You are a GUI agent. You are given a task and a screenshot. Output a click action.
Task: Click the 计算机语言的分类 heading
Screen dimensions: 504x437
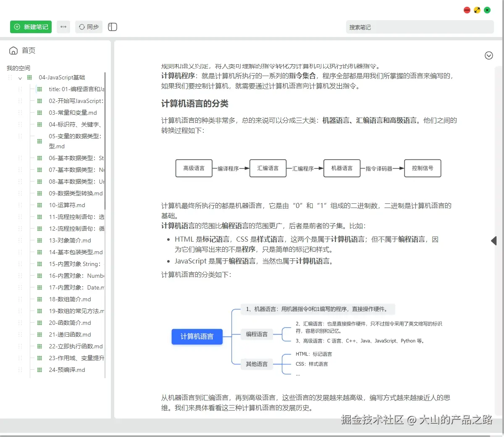tap(195, 104)
